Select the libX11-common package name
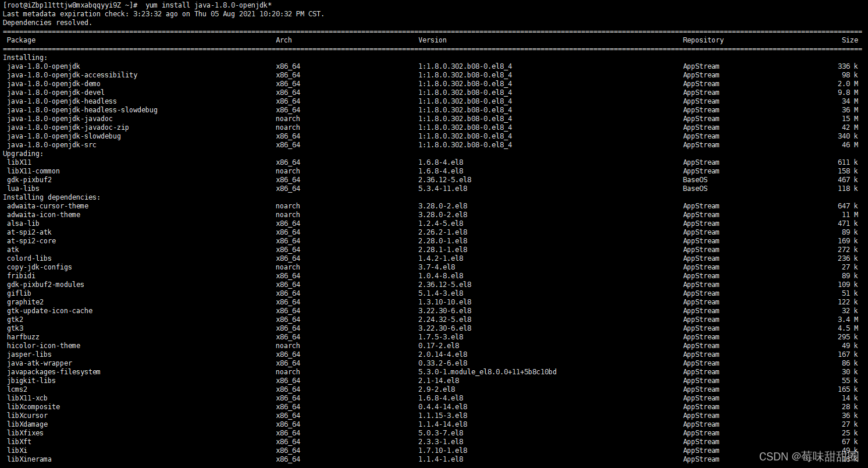 click(33, 171)
